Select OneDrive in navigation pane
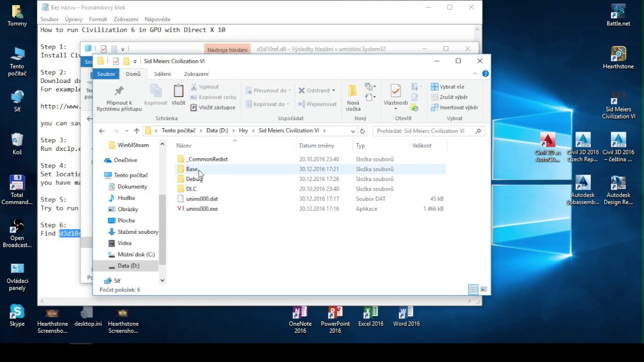Screen dimensions: 644x362 click(x=126, y=160)
